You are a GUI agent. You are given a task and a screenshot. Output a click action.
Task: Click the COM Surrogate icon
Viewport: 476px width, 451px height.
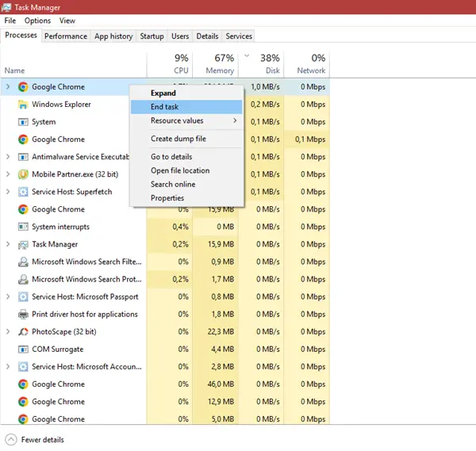pyautogui.click(x=23, y=350)
